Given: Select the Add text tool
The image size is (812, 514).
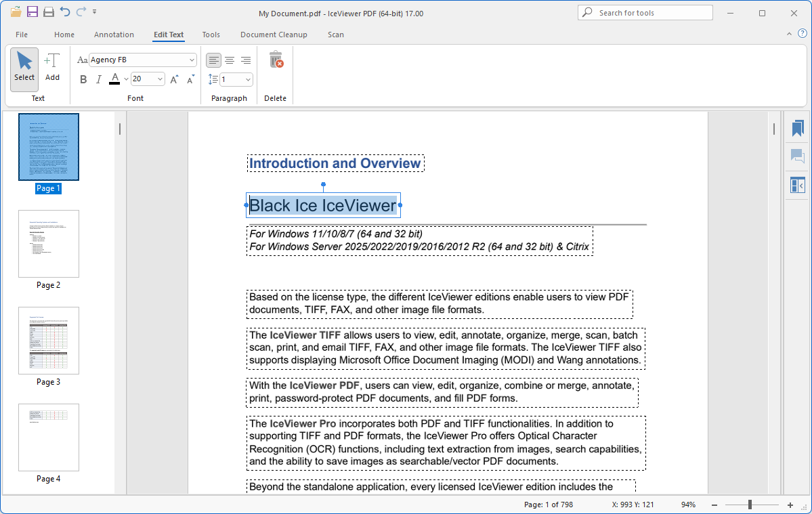Looking at the screenshot, I should pyautogui.click(x=52, y=66).
